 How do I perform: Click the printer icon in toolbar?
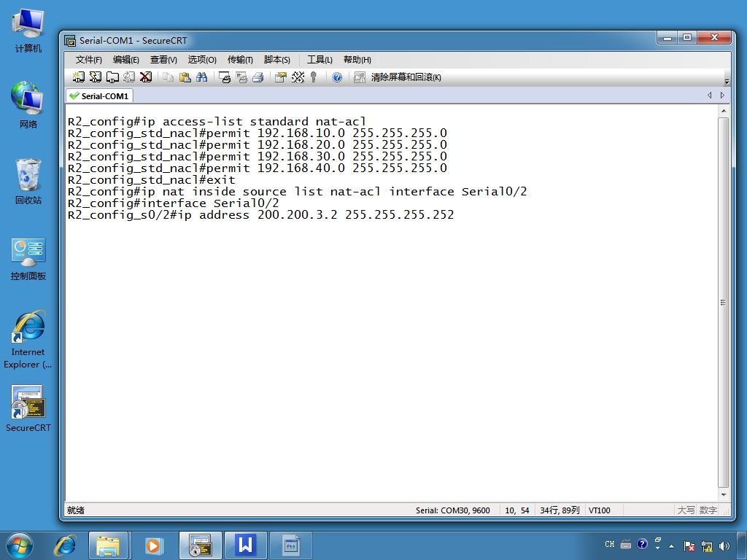258,77
